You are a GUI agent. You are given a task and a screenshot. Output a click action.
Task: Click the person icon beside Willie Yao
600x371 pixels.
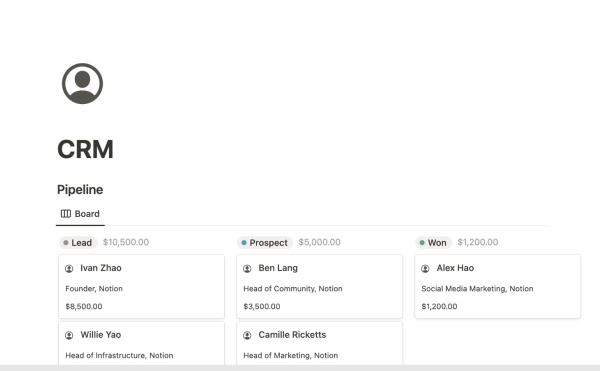pyautogui.click(x=69, y=335)
